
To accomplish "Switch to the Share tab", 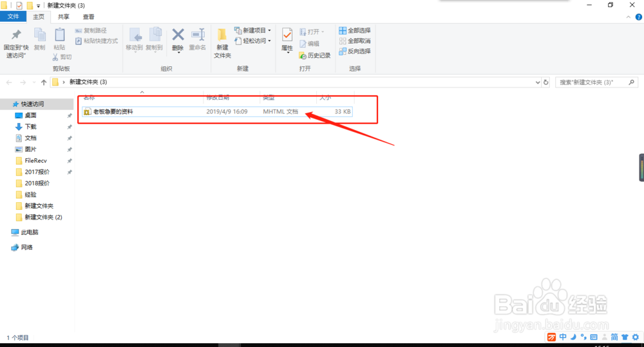I will click(63, 17).
